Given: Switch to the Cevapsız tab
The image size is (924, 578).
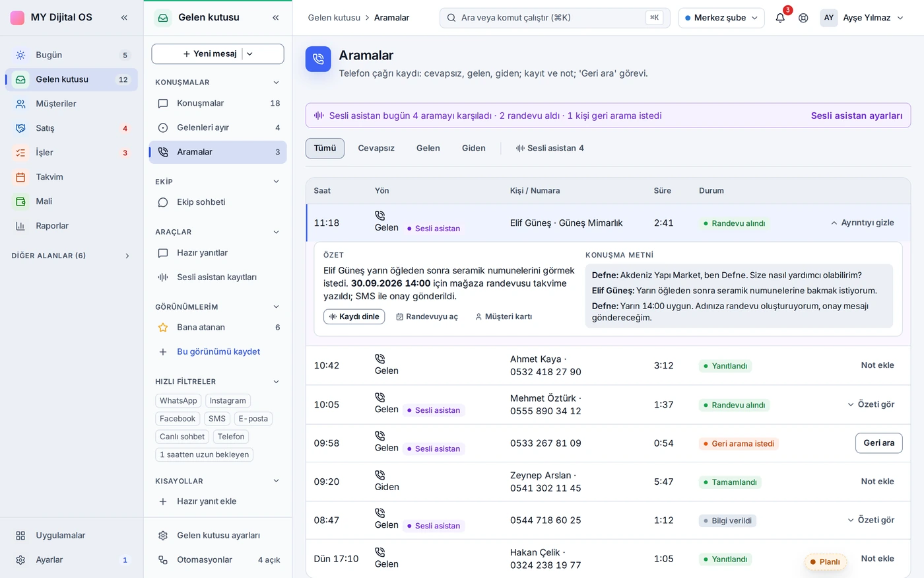Looking at the screenshot, I should (376, 148).
